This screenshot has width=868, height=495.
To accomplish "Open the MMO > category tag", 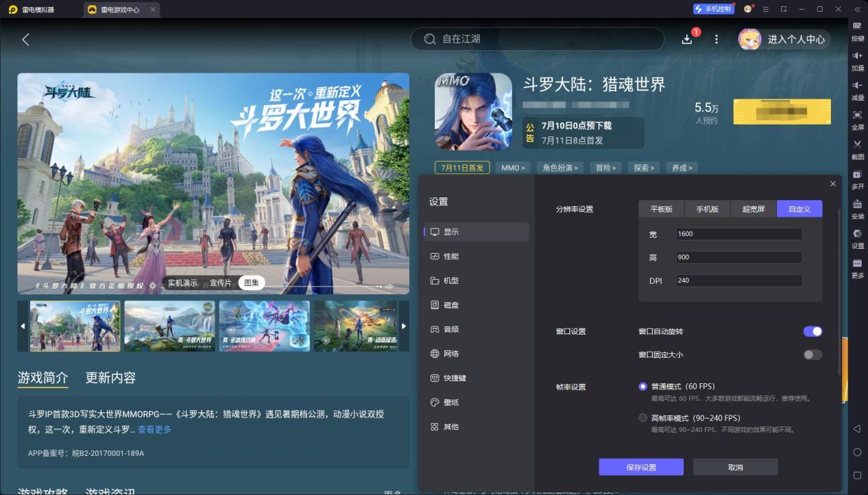I will pos(514,168).
